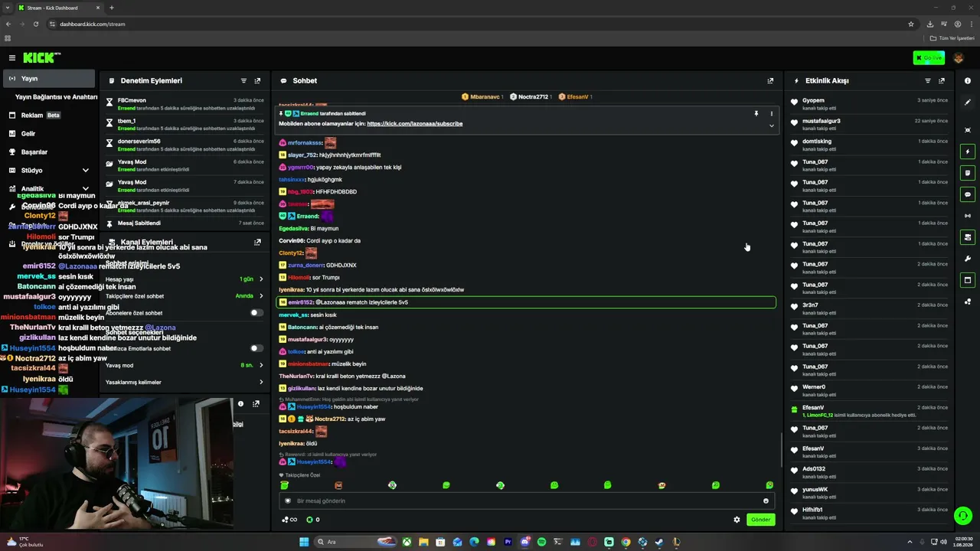
Task: Reload the page in browser
Action: 35,24
